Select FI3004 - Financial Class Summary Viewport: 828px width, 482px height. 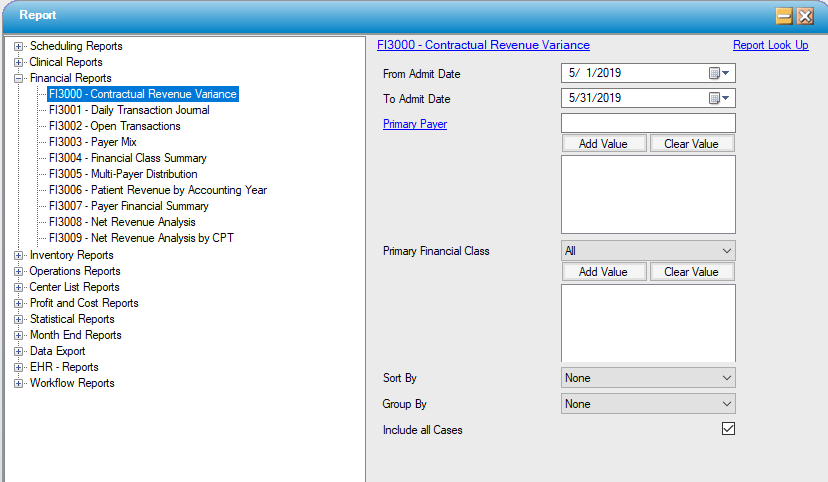[x=128, y=158]
